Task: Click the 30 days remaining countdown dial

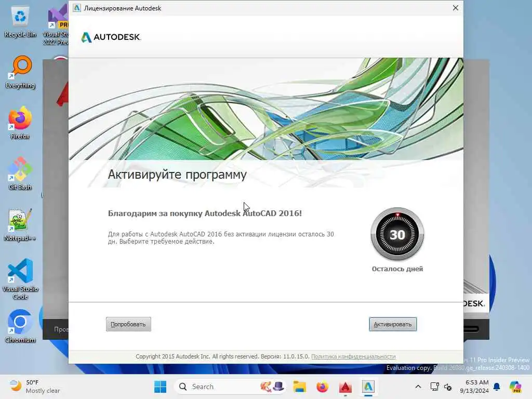Action: pos(397,234)
